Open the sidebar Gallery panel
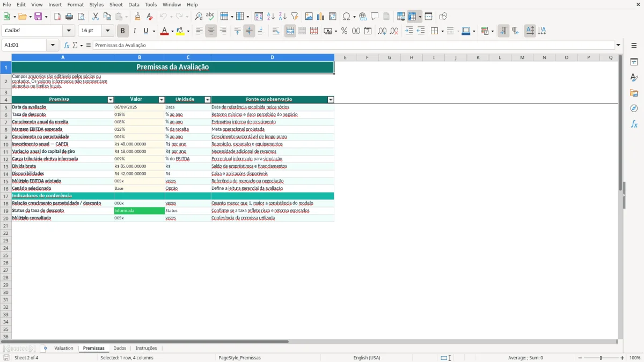644x362 pixels. [x=634, y=93]
